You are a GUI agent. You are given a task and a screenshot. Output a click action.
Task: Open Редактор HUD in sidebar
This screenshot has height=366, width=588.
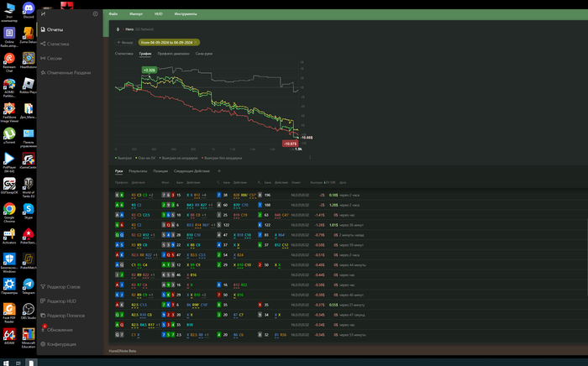point(61,301)
